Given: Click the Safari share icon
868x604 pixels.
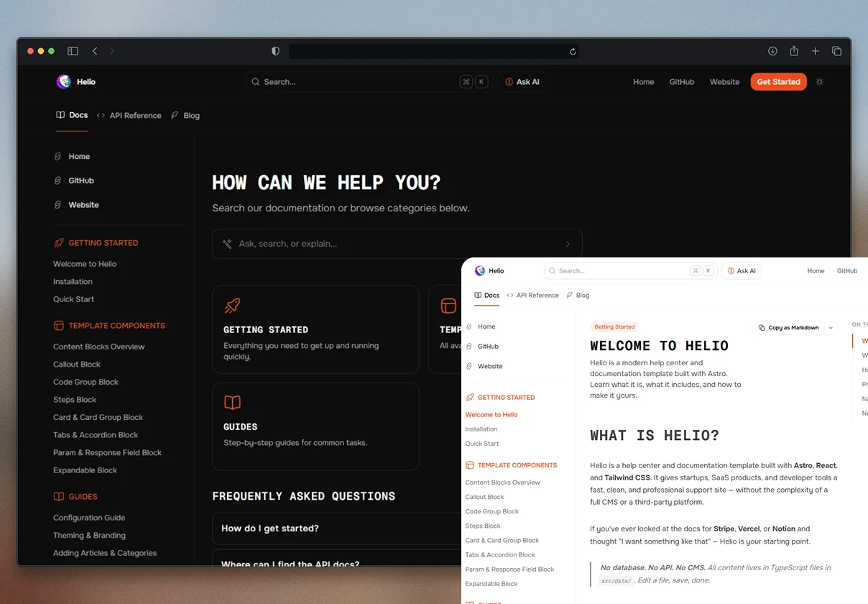Looking at the screenshot, I should (794, 51).
